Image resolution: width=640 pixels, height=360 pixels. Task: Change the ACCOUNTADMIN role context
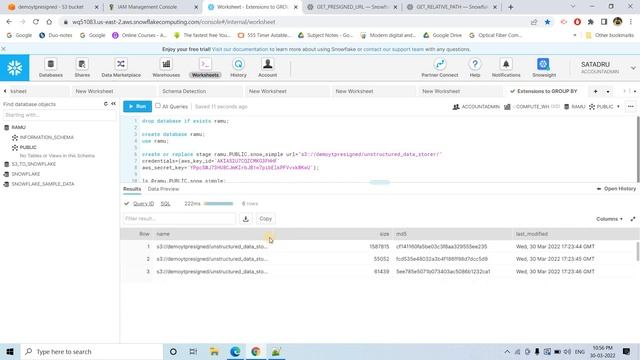pyautogui.click(x=476, y=107)
